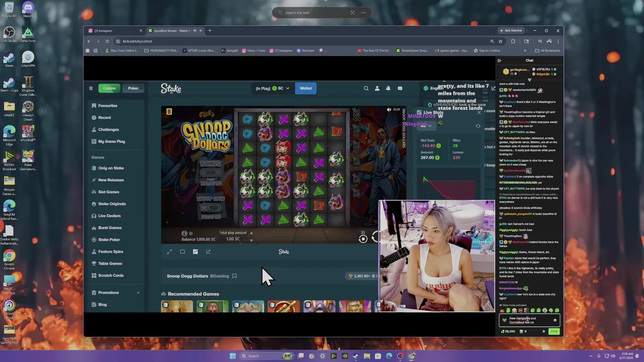Open Steam desktop shortcut
Image resolution: width=644 pixels, height=362 pixels.
[x=9, y=59]
